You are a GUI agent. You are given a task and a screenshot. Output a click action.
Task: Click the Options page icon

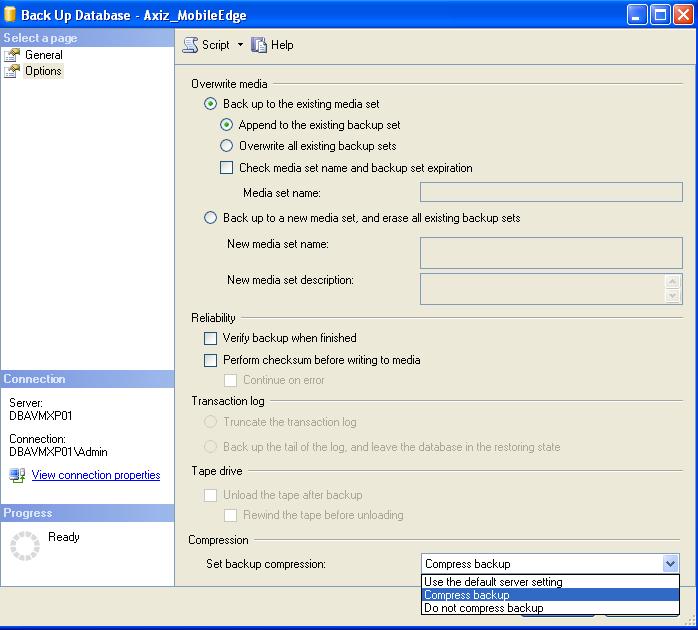point(12,71)
